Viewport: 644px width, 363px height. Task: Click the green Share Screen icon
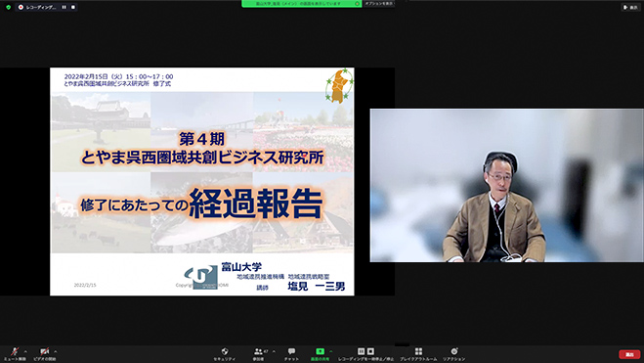pyautogui.click(x=320, y=351)
